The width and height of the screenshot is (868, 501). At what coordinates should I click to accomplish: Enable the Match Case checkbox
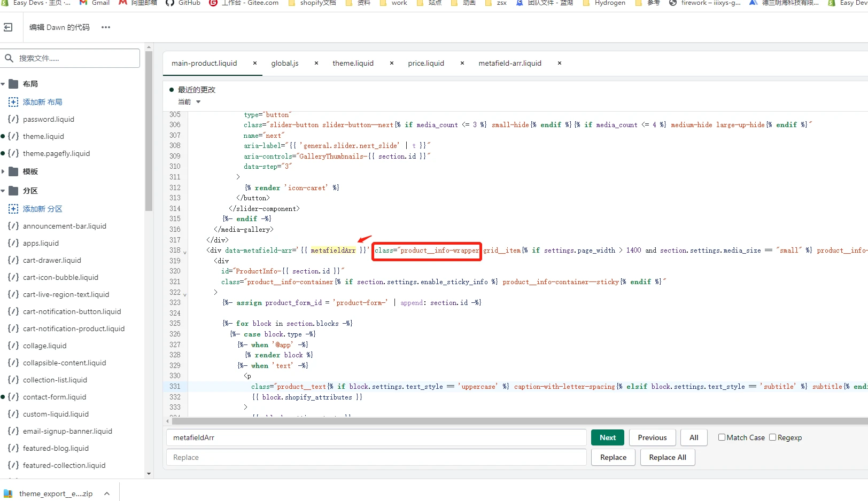722,437
